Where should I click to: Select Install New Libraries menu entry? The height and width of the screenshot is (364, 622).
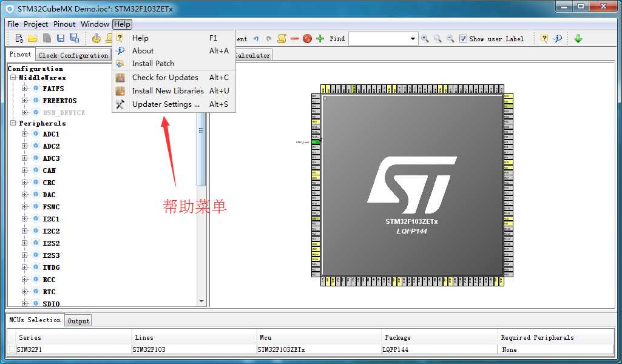coord(174,91)
